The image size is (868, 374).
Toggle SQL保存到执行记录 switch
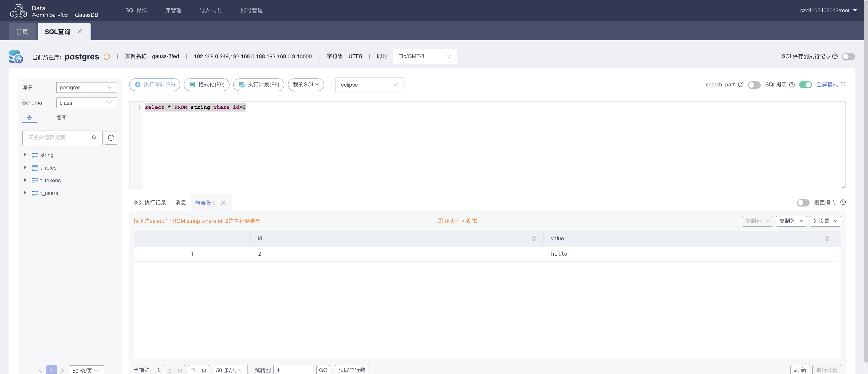pyautogui.click(x=848, y=57)
